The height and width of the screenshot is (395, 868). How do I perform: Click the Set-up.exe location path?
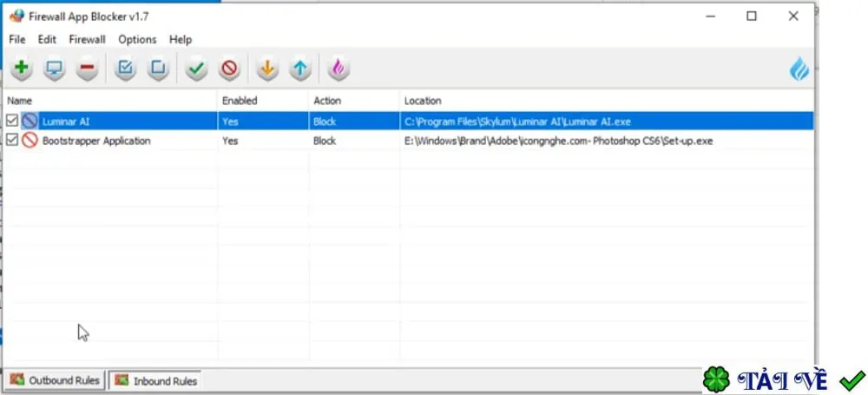pyautogui.click(x=558, y=141)
